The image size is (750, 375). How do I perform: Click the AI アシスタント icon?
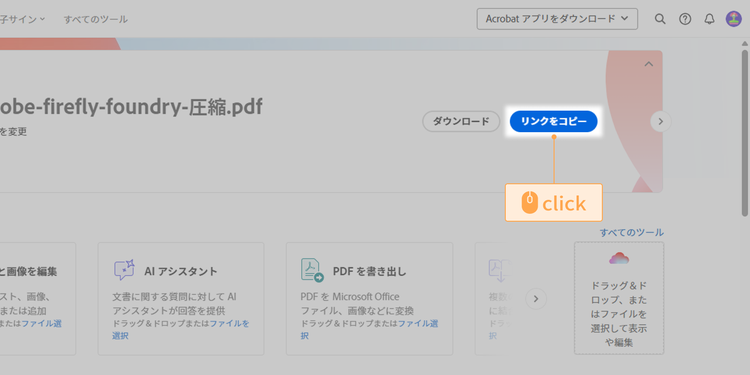pos(124,270)
